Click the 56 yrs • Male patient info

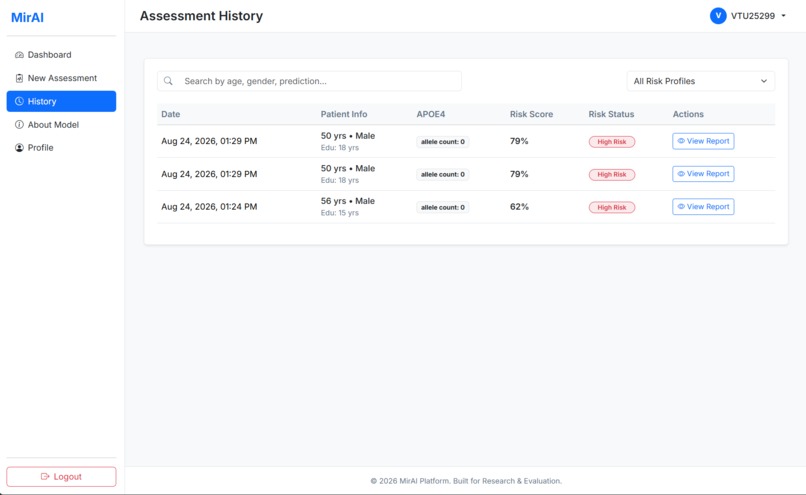[x=347, y=201]
